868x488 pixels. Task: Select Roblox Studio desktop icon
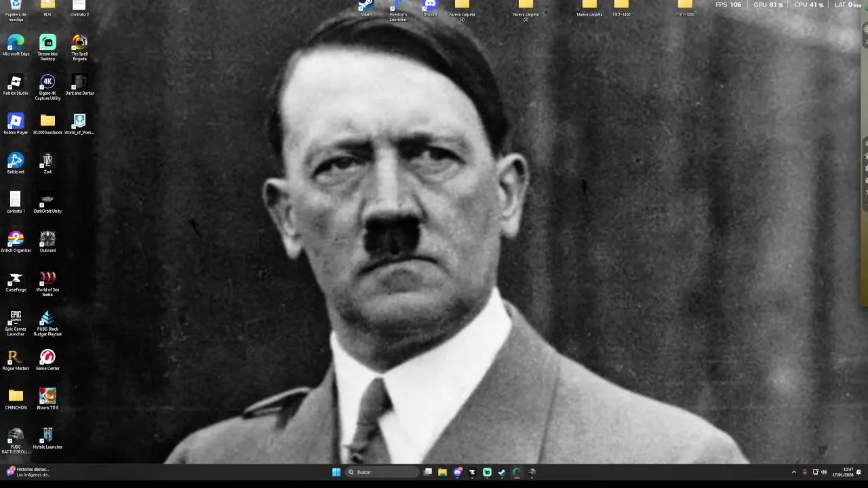click(16, 85)
